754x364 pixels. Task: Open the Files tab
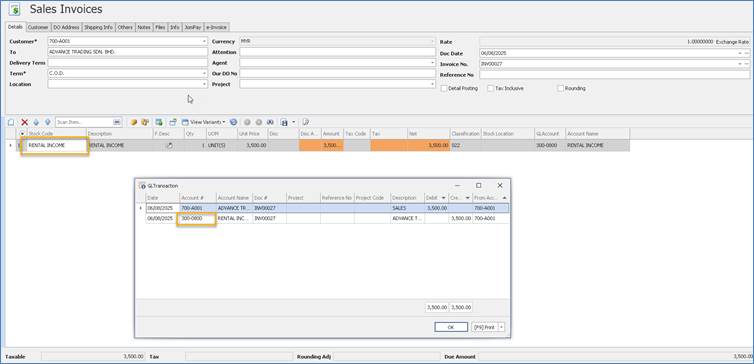[160, 27]
